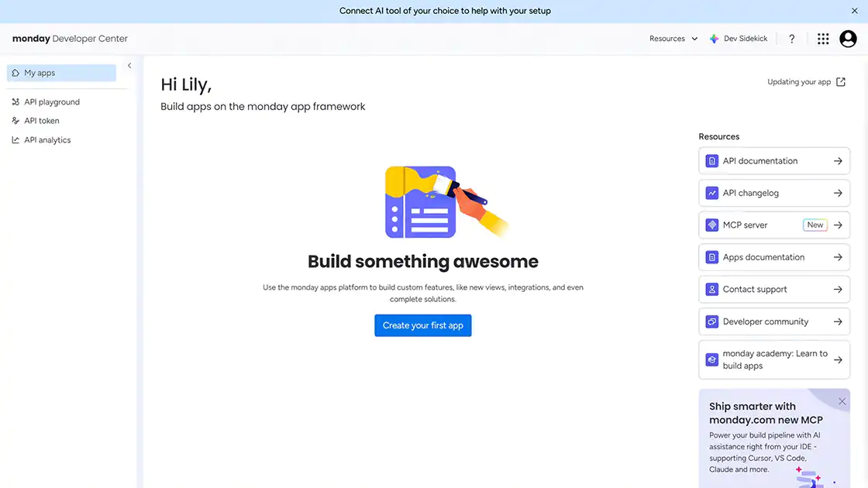Dismiss the top AI tool banner
The width and height of the screenshot is (868, 488).
click(854, 11)
